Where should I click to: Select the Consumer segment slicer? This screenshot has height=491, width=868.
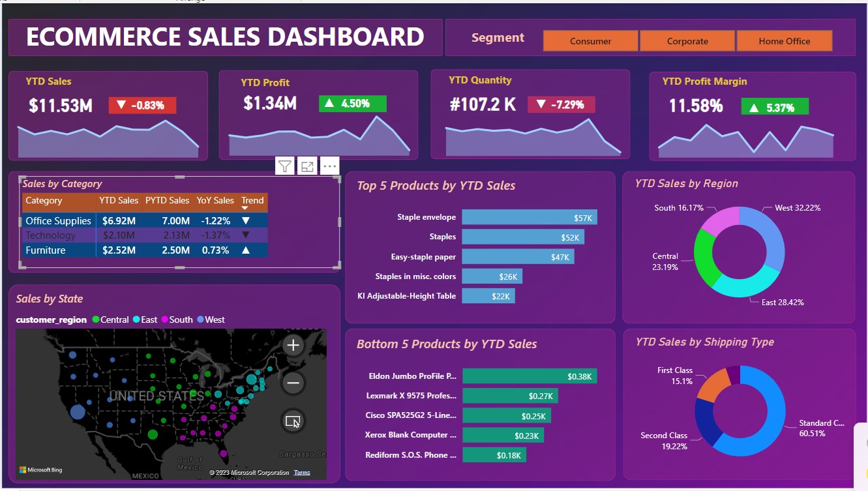coord(590,41)
